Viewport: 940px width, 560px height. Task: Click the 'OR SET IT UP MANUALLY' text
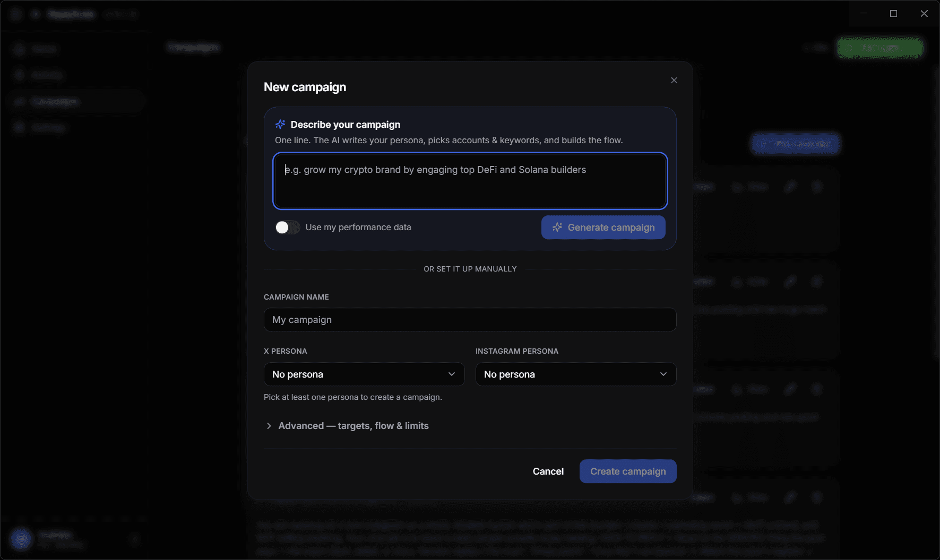470,269
